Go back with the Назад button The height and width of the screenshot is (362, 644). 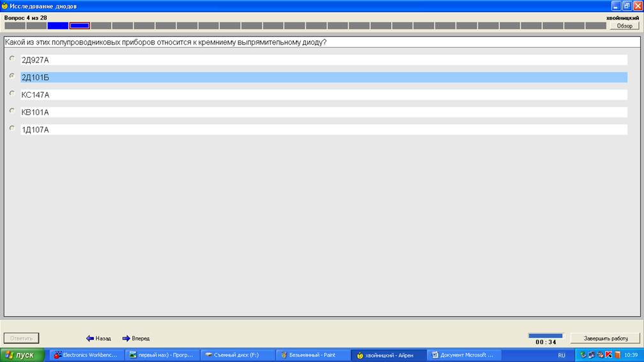point(98,338)
